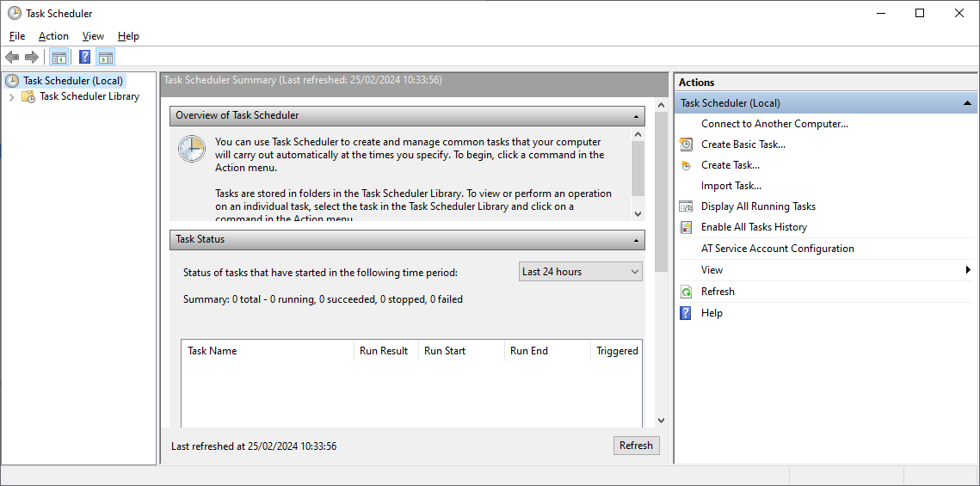Click the green Refresh icon in Actions pane
The height and width of the screenshot is (486, 980).
686,292
